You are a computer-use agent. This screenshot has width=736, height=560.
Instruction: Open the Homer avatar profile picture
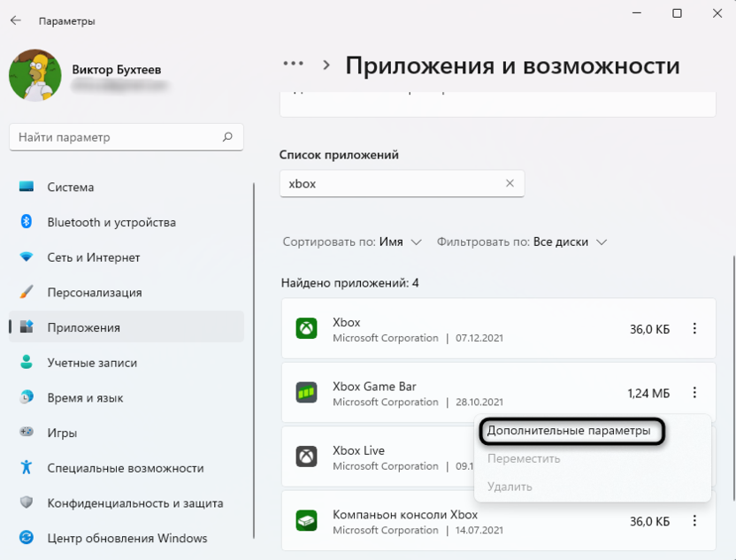click(x=34, y=75)
